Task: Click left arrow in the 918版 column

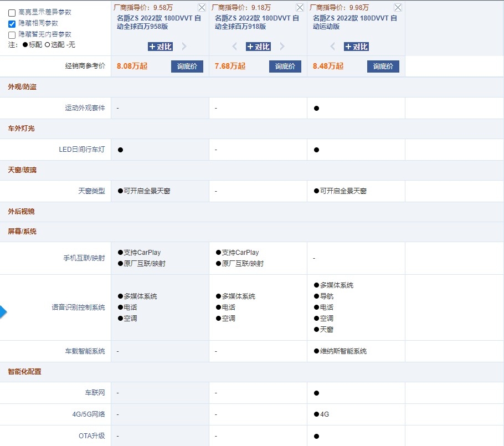Action: 234,47
